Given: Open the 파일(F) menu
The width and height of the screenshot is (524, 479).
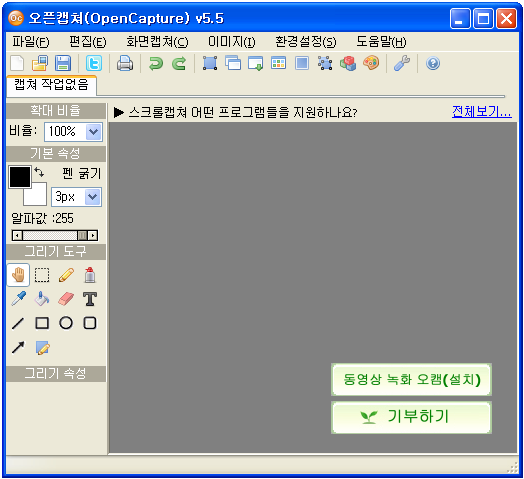Looking at the screenshot, I should tap(31, 42).
